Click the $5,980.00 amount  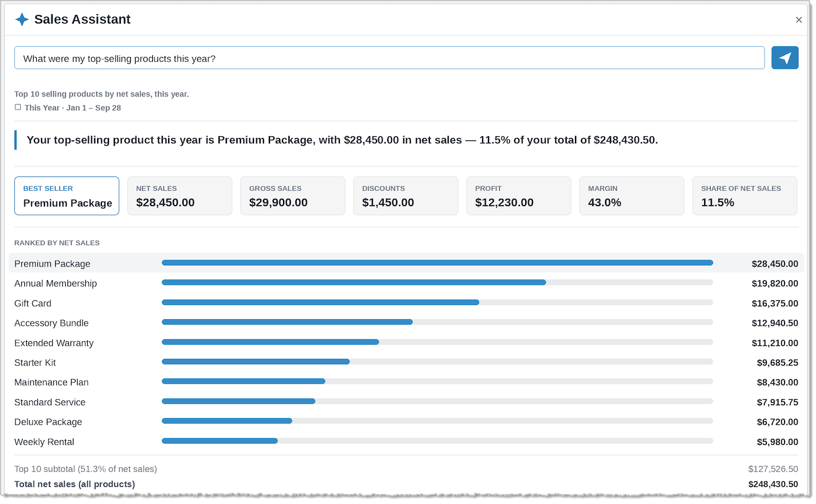tap(778, 442)
